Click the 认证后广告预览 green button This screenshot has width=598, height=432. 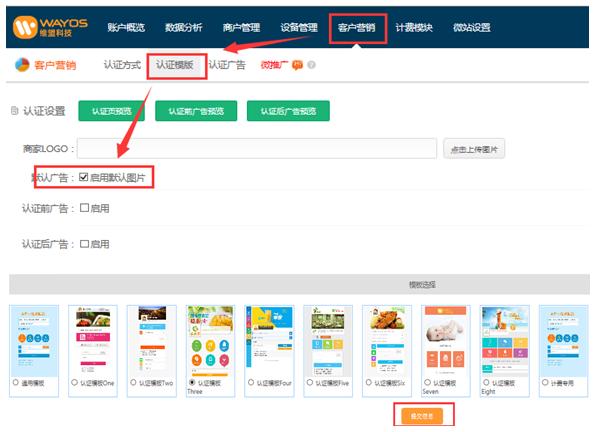pyautogui.click(x=288, y=111)
